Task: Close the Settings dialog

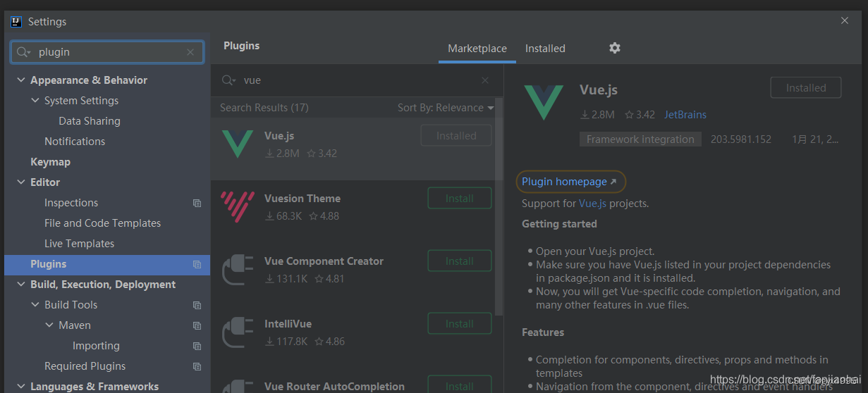Action: click(845, 21)
